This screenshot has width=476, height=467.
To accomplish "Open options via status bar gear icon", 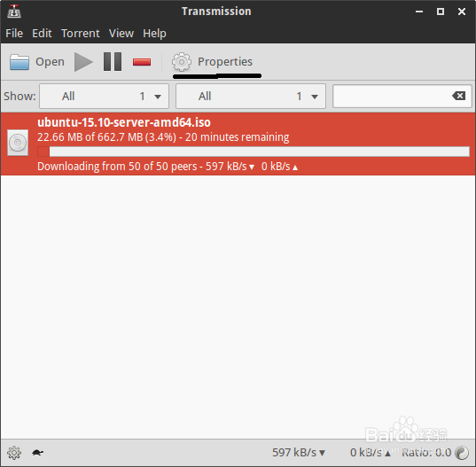I will coord(14,453).
